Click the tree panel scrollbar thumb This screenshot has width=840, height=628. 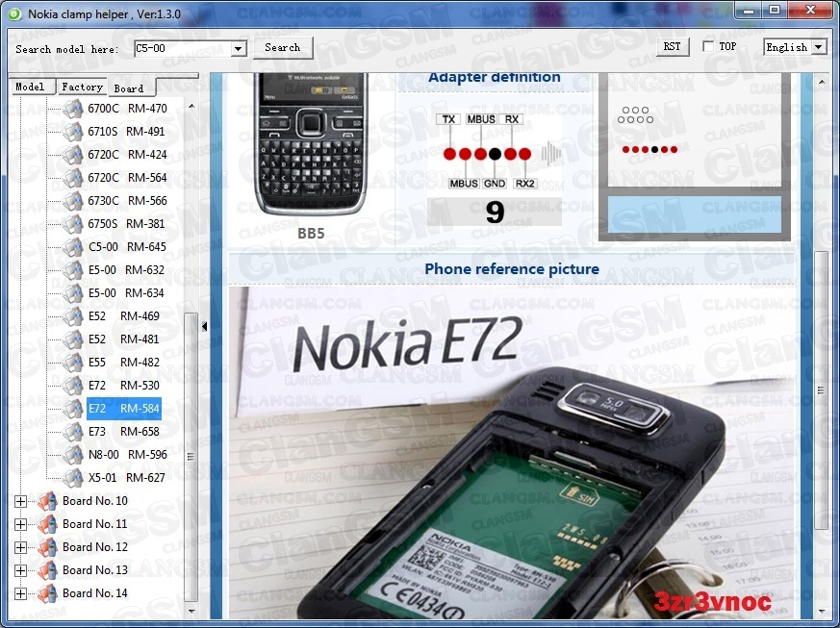pos(191,456)
